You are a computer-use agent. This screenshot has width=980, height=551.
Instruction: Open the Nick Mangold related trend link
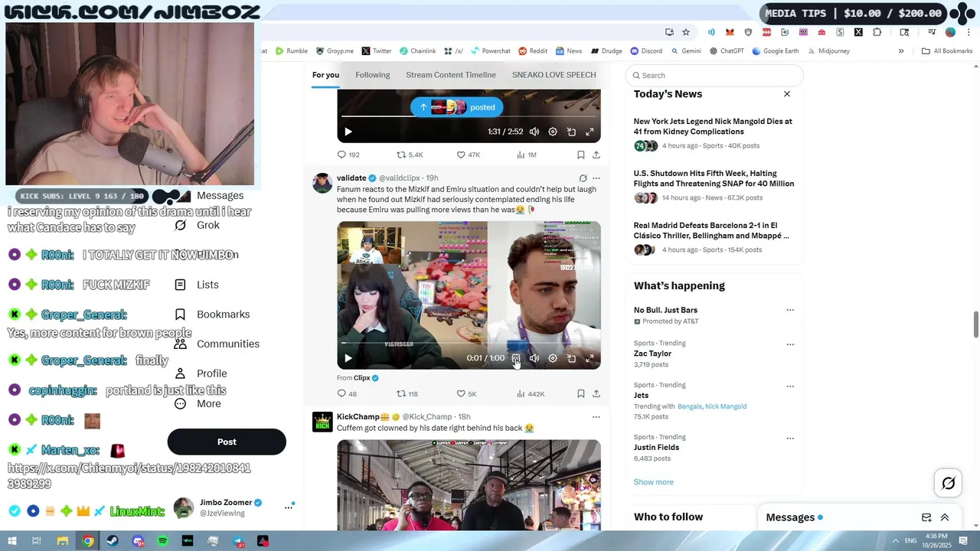click(x=726, y=406)
